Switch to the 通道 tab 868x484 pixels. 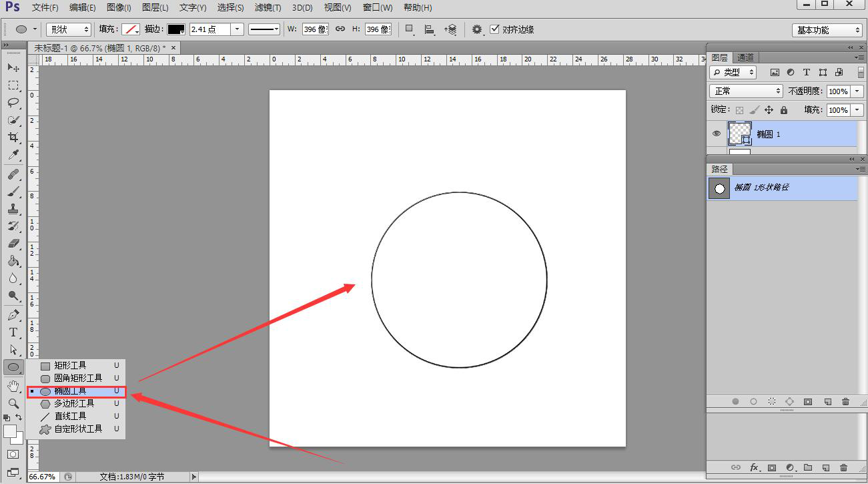(x=745, y=58)
